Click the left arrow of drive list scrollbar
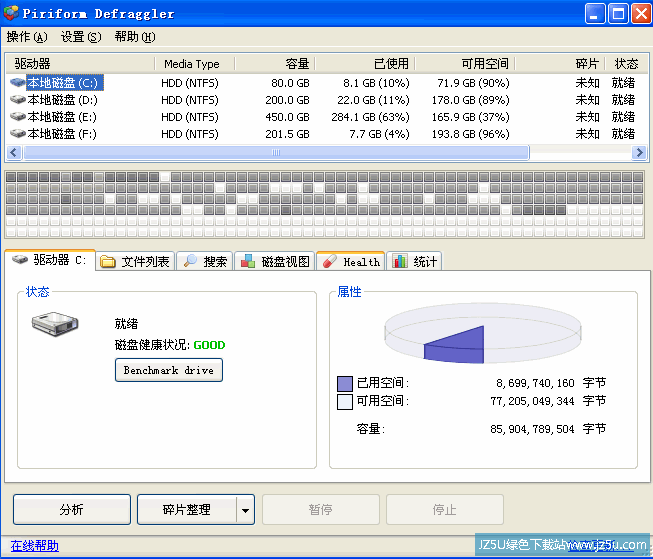This screenshot has height=559, width=653. (14, 152)
